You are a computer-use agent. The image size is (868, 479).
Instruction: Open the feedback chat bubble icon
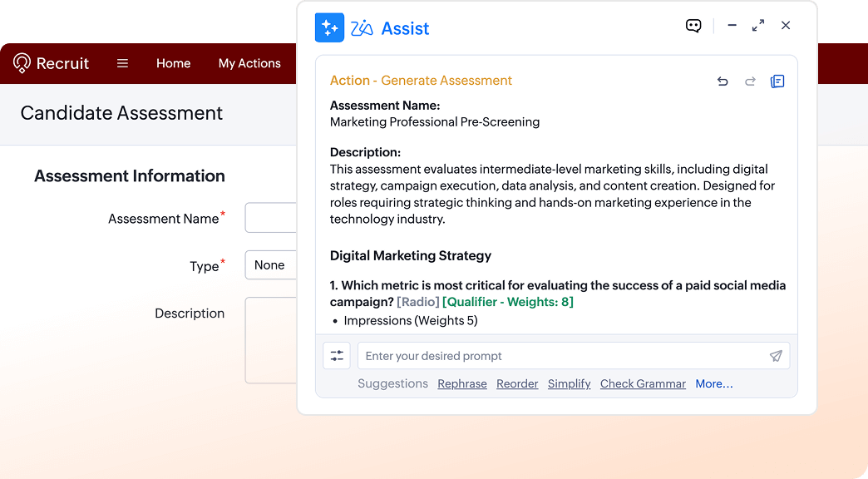[693, 26]
